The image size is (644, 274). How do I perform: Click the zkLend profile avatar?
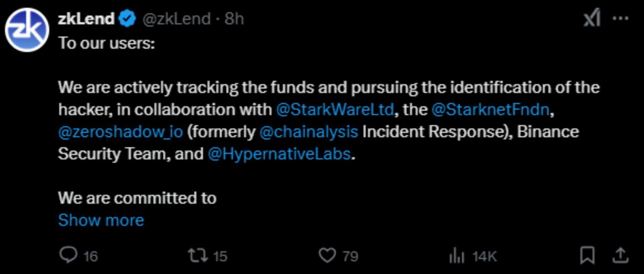click(x=27, y=30)
